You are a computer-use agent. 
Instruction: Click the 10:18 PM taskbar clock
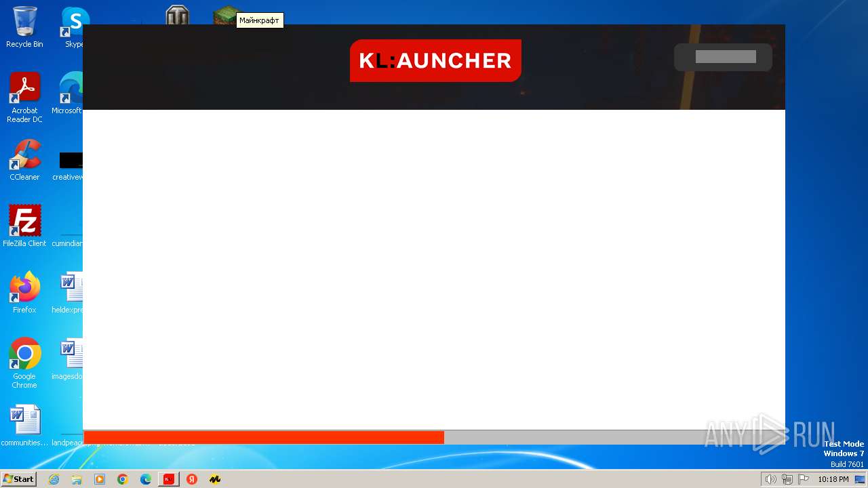pos(833,479)
